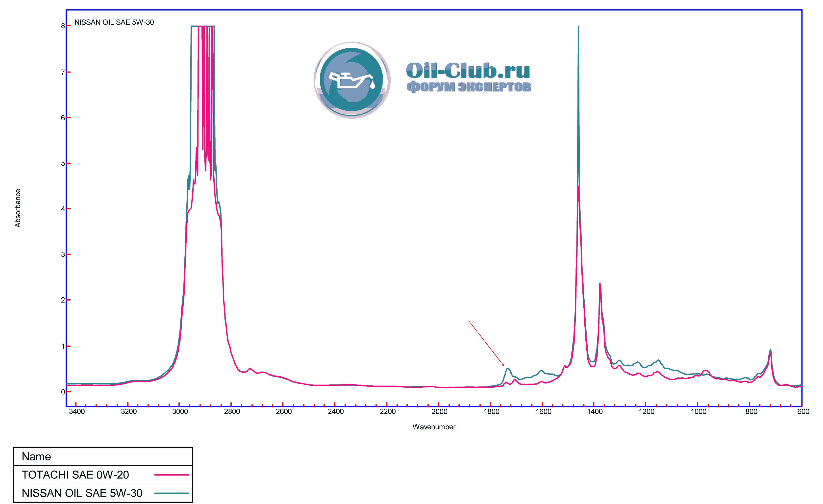Click the 7 absorbance tick label
The height and width of the screenshot is (504, 823).
coord(63,72)
